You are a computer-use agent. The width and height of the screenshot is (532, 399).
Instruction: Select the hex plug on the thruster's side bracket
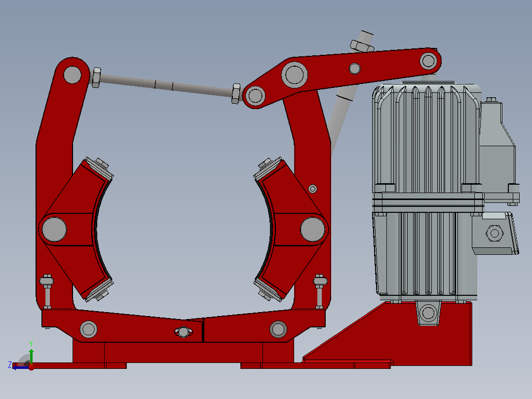coord(494,233)
